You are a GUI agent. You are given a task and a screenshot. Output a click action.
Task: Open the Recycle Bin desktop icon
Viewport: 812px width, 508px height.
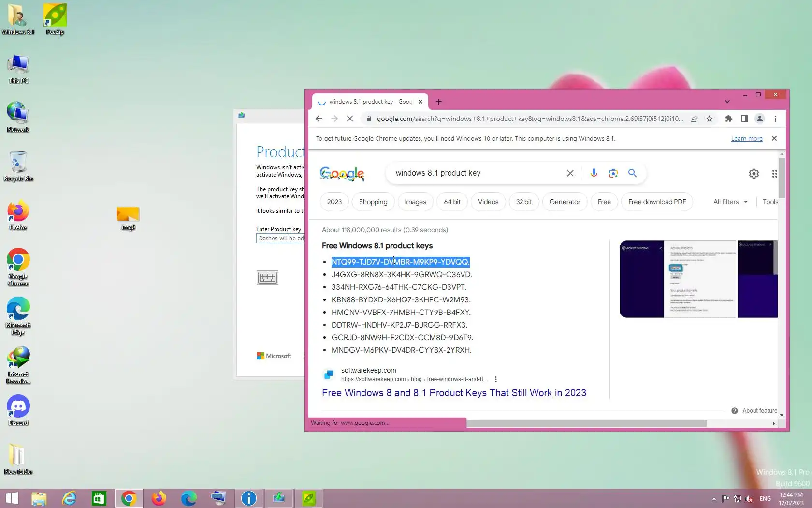(x=18, y=166)
